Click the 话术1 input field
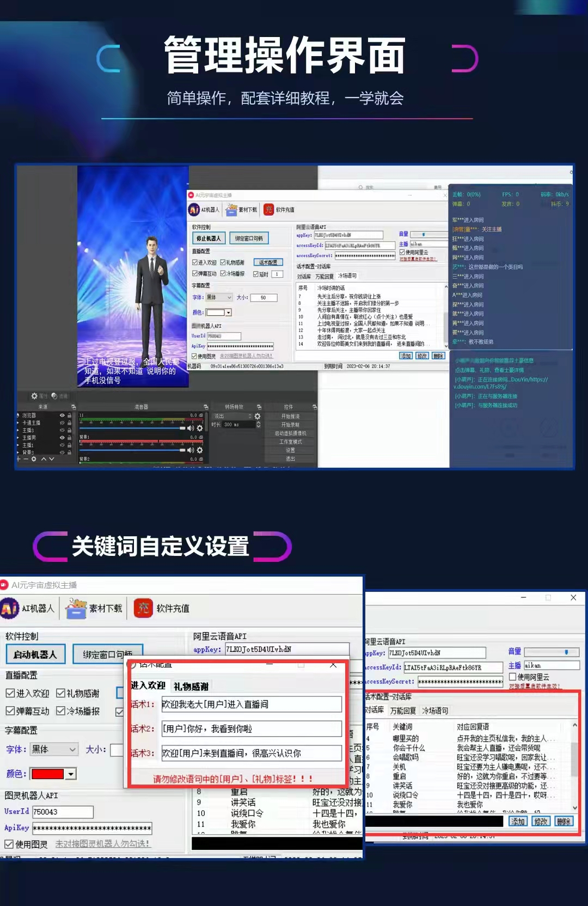 (252, 704)
